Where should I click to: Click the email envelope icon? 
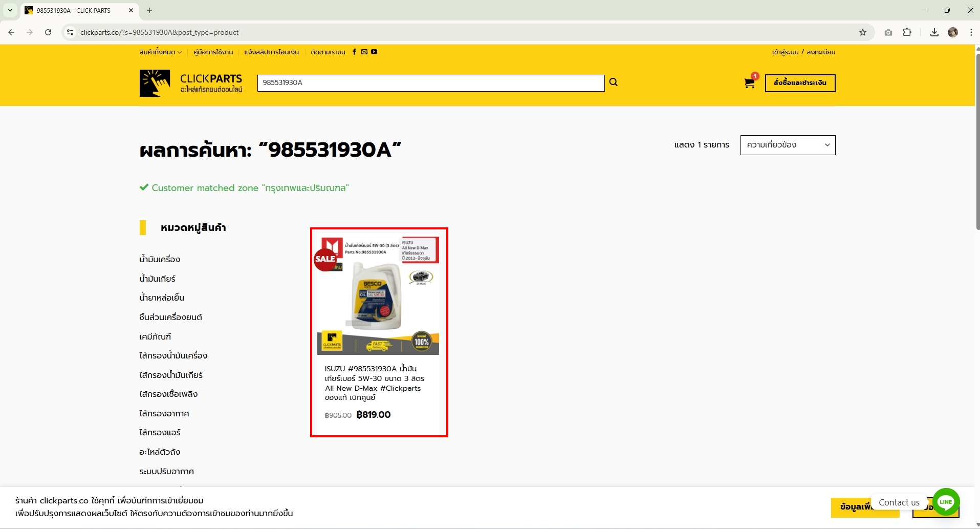point(364,52)
